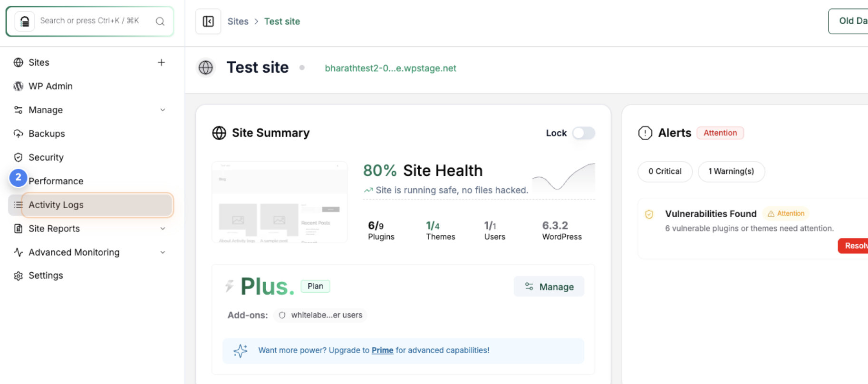Go to Backups section
Screen dimensions: 868x384
(47, 134)
